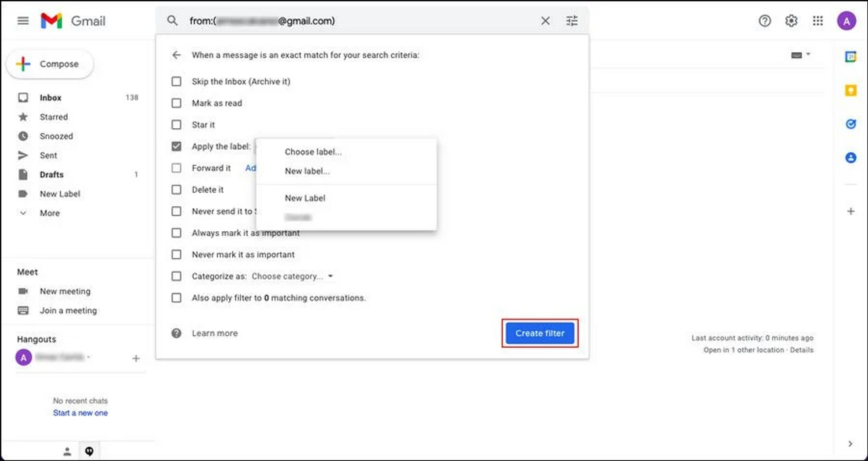Viewport: 868px width, 461px height.
Task: Choose the existing New Label entry
Action: click(305, 198)
